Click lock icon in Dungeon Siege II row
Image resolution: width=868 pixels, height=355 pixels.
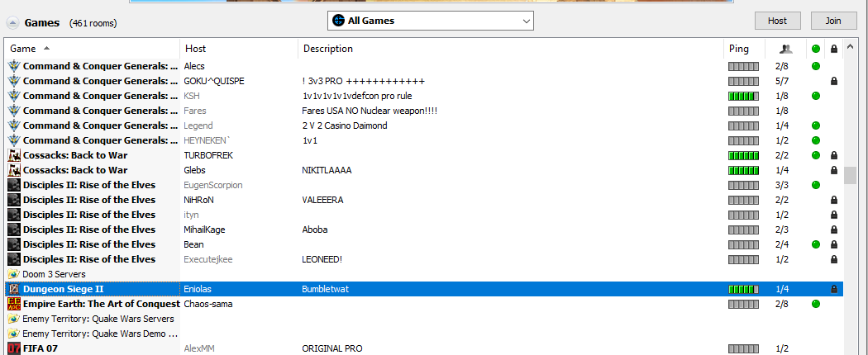pos(833,289)
